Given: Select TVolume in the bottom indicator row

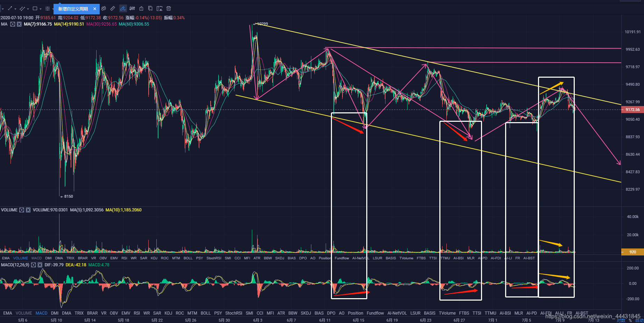Looking at the screenshot, I should click(x=447, y=313).
